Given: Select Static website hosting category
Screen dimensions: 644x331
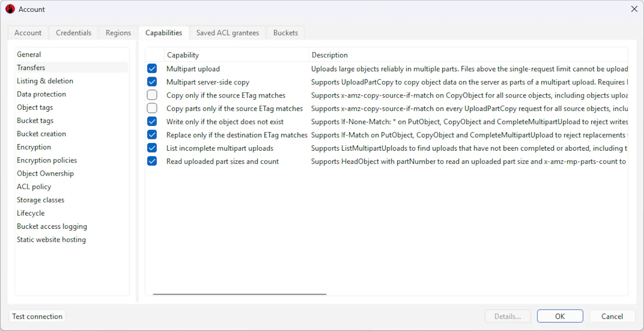Looking at the screenshot, I should [x=72, y=240].
